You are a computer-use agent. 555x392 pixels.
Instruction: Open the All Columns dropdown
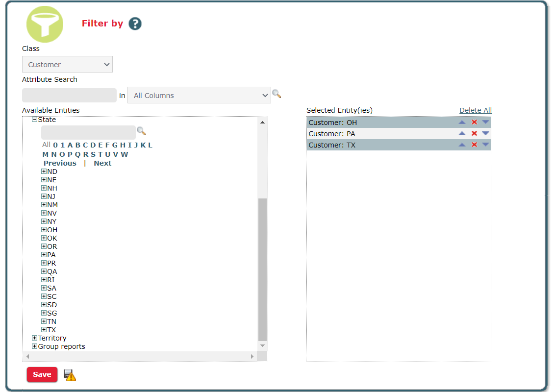[199, 96]
